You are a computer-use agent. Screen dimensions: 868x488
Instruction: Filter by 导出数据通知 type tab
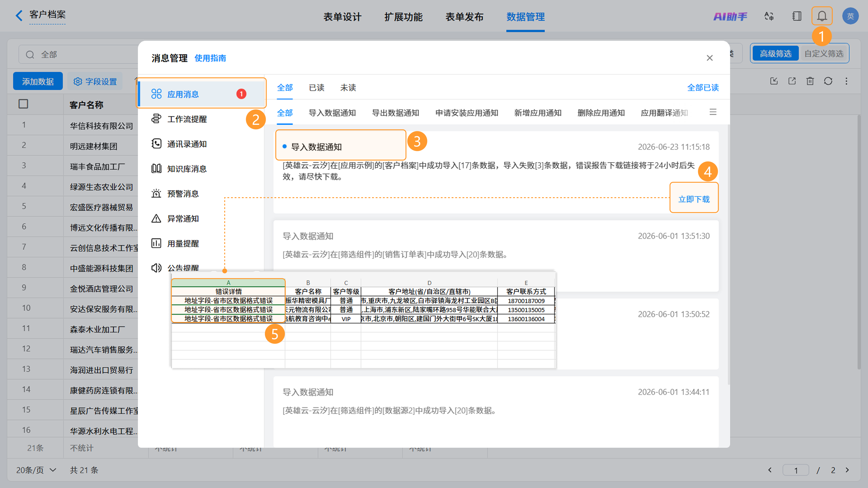395,113
